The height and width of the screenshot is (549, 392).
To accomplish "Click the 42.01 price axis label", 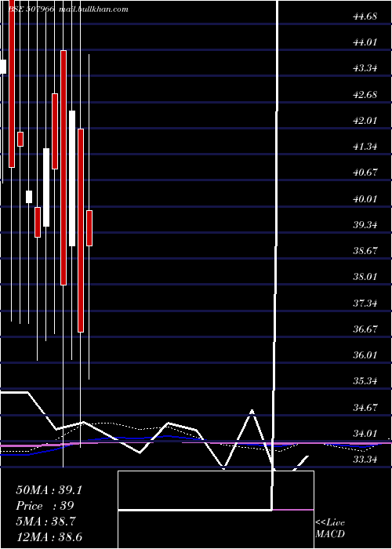I will pyautogui.click(x=365, y=121).
